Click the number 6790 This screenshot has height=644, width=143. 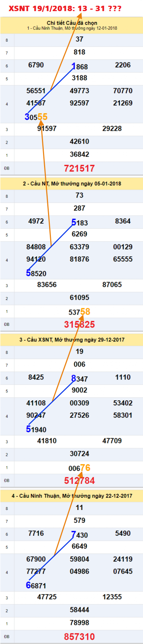(36, 65)
